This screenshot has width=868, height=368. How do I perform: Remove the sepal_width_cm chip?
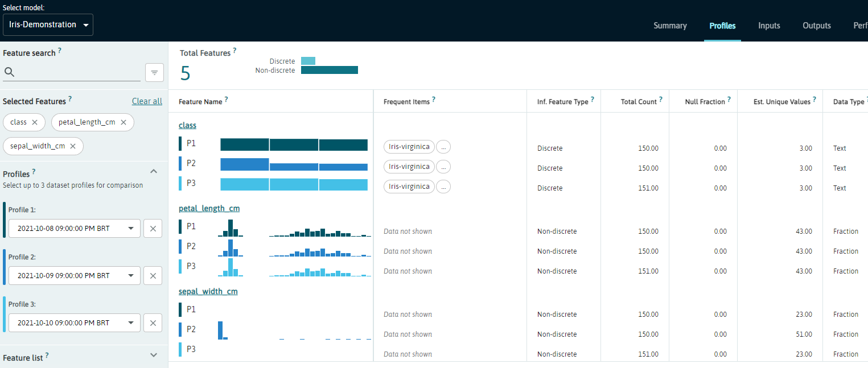(73, 146)
